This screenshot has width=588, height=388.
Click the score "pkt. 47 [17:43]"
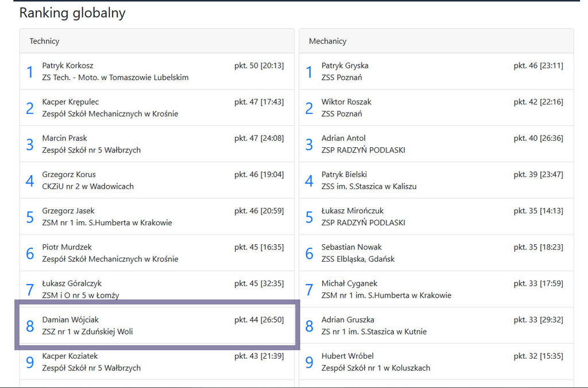point(259,102)
